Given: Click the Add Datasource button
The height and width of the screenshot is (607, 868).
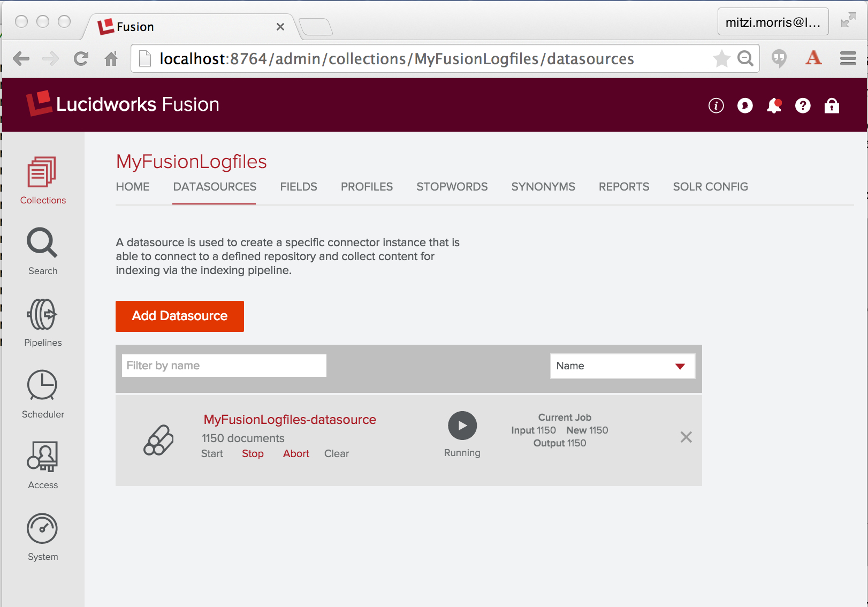Looking at the screenshot, I should 180,316.
